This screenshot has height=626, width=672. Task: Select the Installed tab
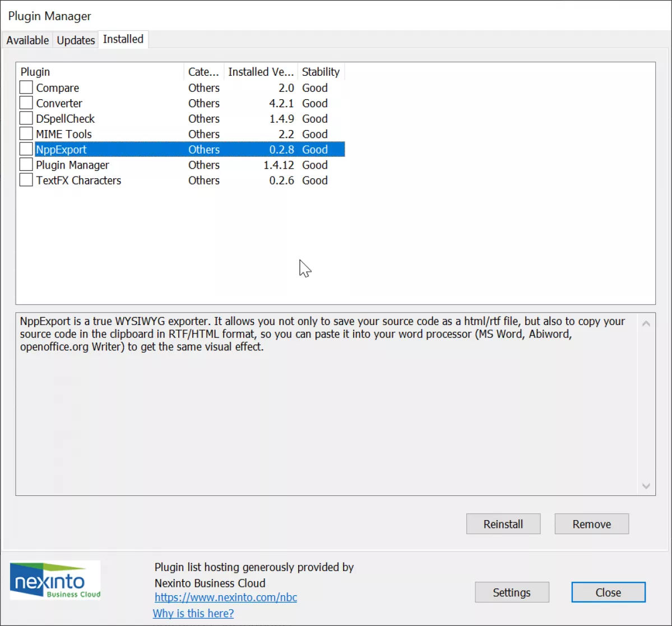(123, 39)
